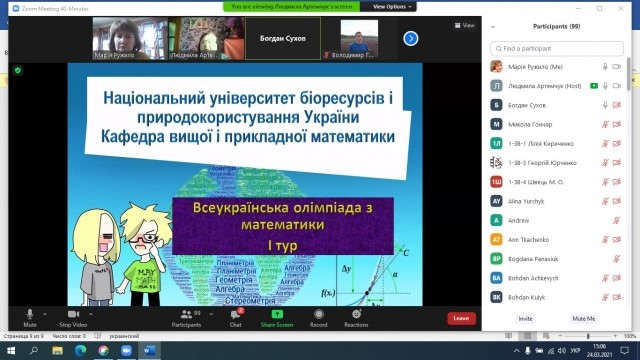Select Bogdana Panasiuk in participants list

[556, 258]
